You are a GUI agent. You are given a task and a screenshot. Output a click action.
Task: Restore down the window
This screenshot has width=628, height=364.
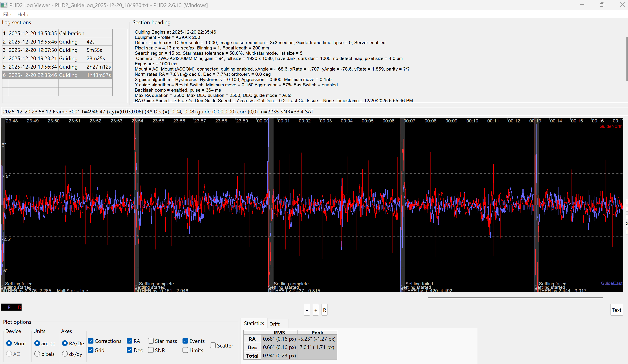pos(602,5)
